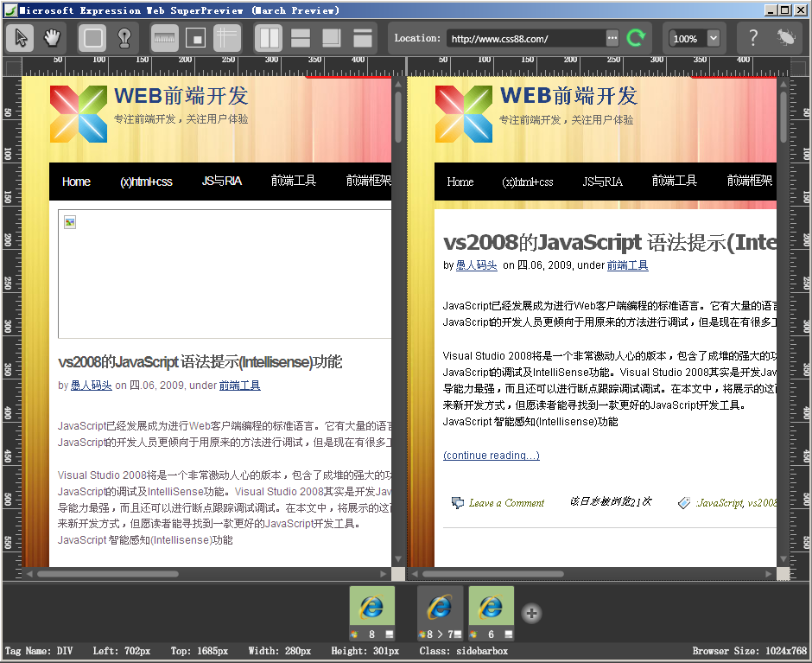
Task: Open 愚人码头 author link in right pane
Action: click(x=477, y=265)
